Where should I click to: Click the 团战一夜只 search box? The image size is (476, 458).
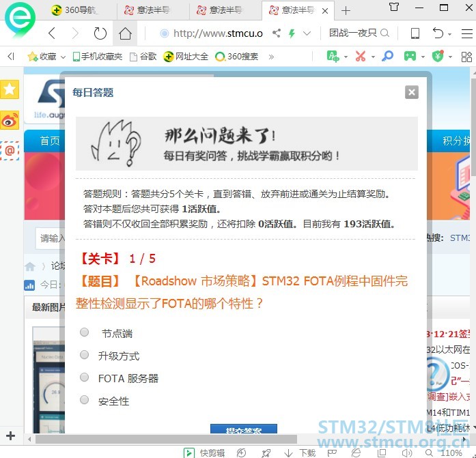(x=353, y=33)
